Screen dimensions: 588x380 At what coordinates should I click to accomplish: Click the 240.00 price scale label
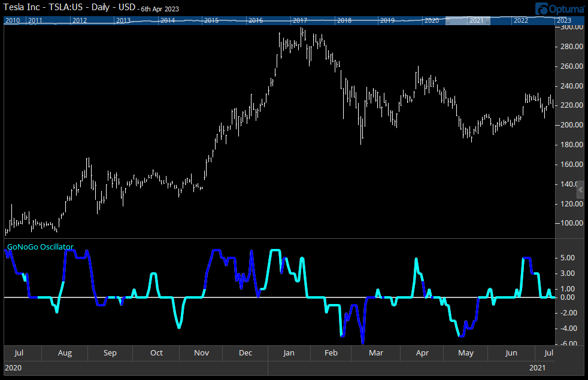pyautogui.click(x=572, y=86)
